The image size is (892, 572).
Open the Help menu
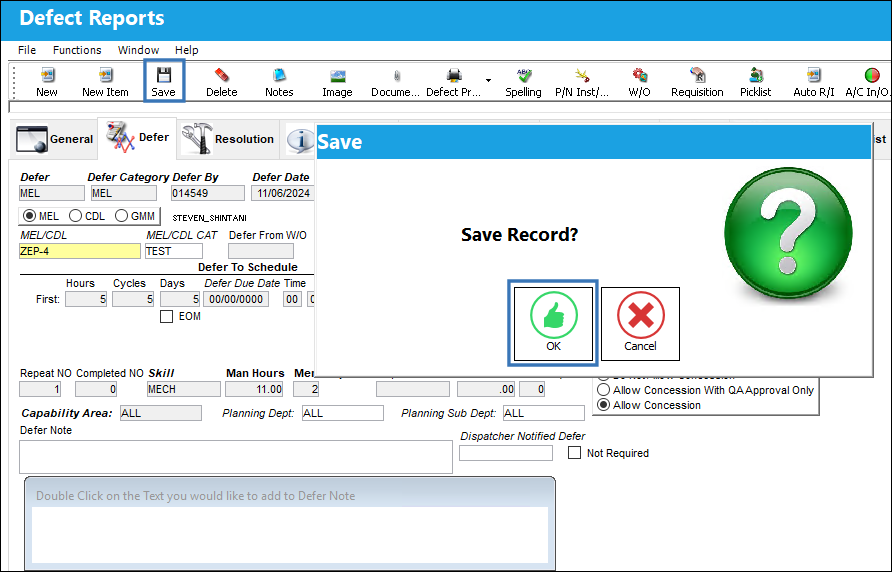pos(187,50)
